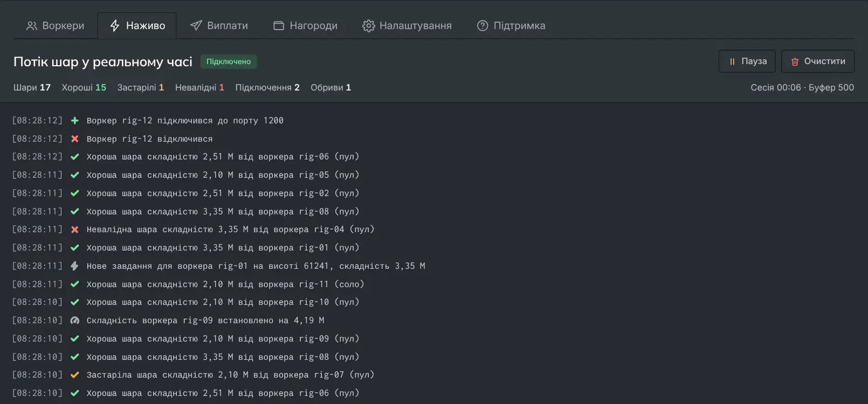Open the Виплати tab
Viewport: 868px width, 404px height.
point(219,25)
